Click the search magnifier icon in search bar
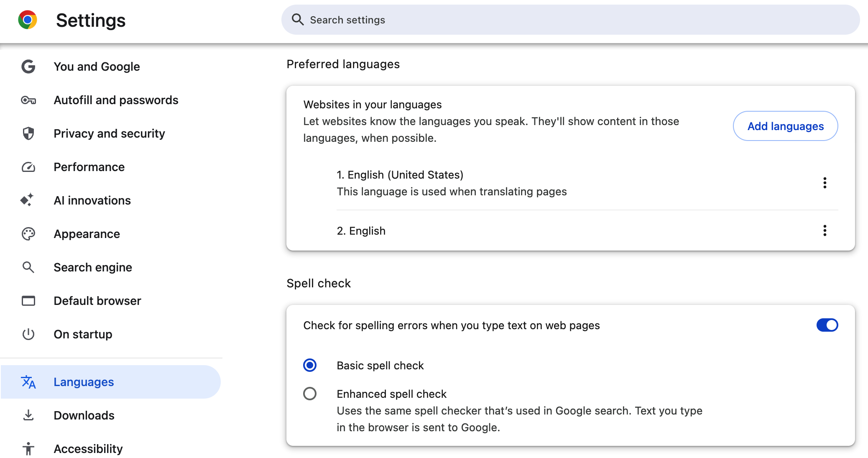Image resolution: width=868 pixels, height=458 pixels. (297, 19)
